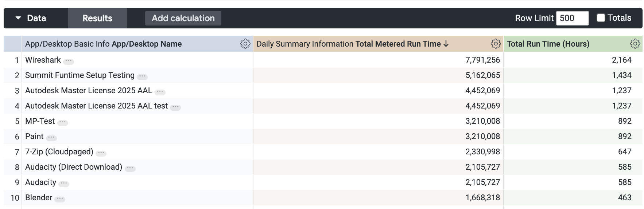Collapse the Data section triangle
Screen dimensions: 644x209
(x=18, y=18)
